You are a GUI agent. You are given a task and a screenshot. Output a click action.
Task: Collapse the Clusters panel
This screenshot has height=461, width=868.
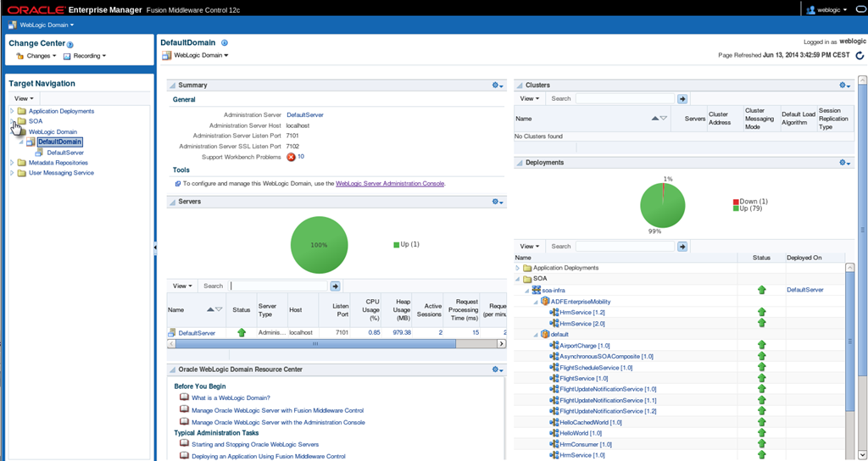click(520, 86)
